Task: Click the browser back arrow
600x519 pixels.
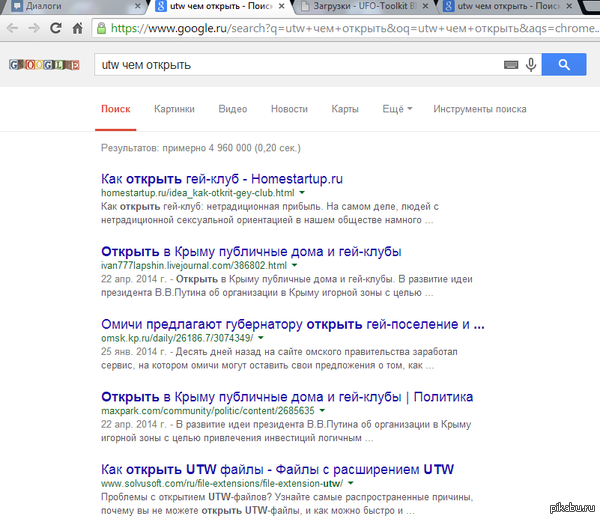Action: 12,28
